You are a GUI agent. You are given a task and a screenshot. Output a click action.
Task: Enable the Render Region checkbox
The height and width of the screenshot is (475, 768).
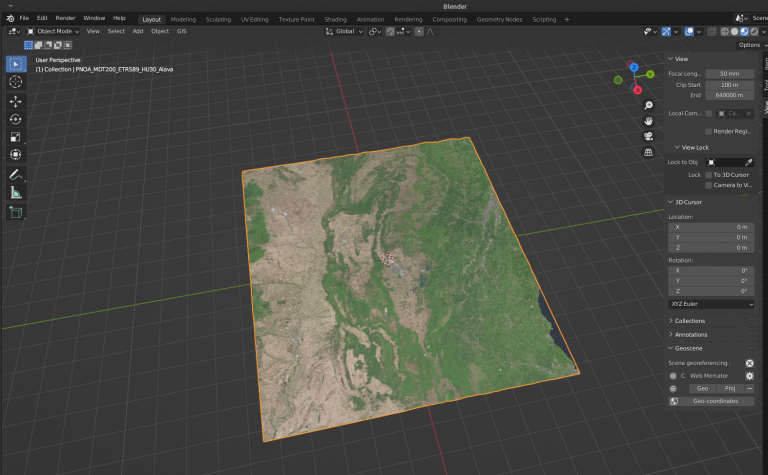[709, 131]
